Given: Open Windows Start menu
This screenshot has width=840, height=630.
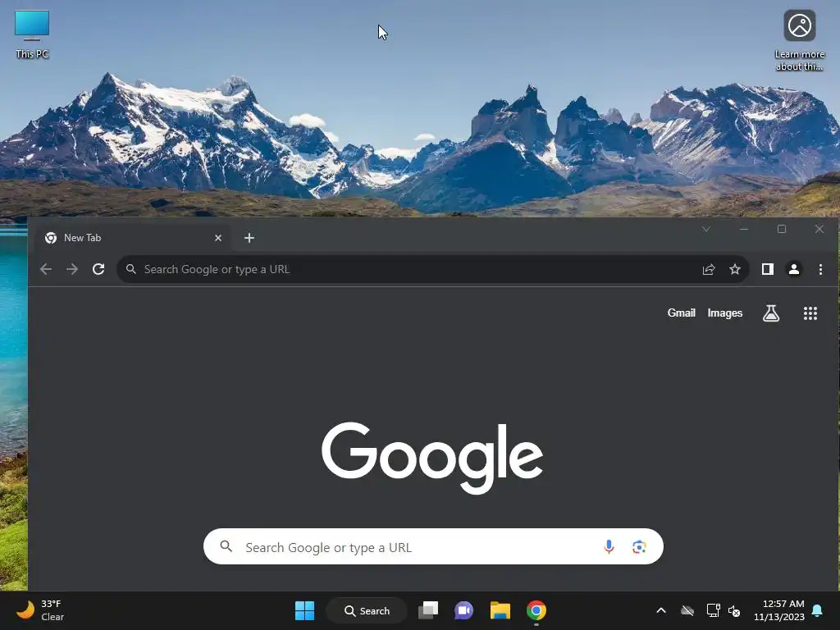Looking at the screenshot, I should [x=305, y=610].
